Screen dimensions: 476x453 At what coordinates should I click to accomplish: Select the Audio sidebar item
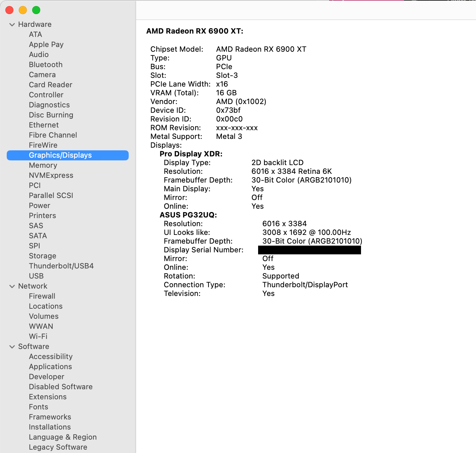tap(39, 55)
